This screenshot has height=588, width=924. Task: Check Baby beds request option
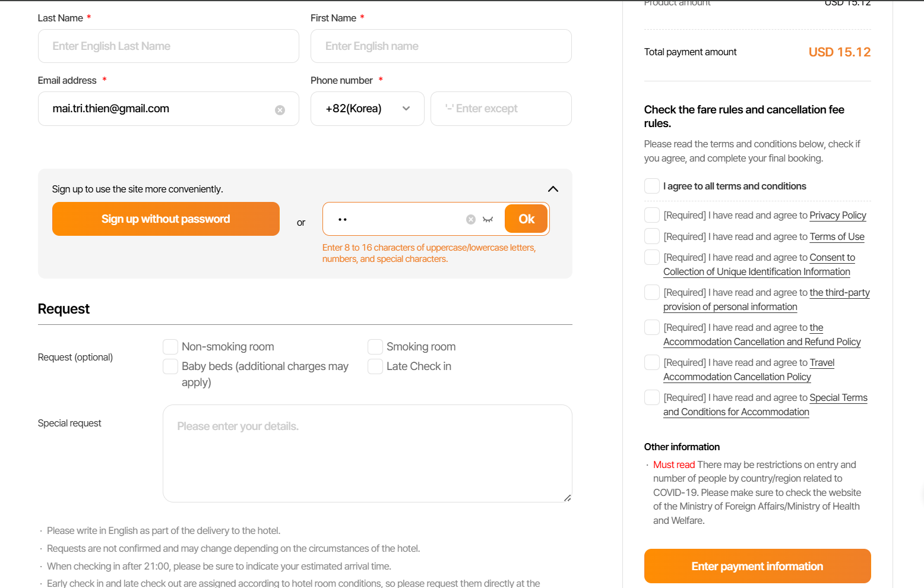(x=170, y=366)
